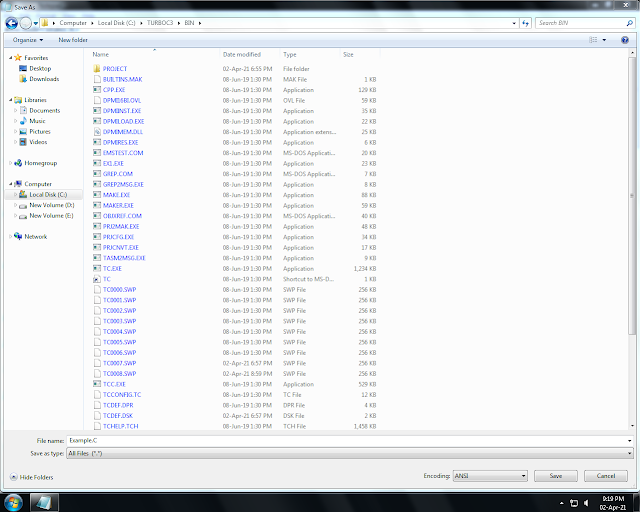Select the TC shortcut icon
640x512 pixels.
[97, 279]
